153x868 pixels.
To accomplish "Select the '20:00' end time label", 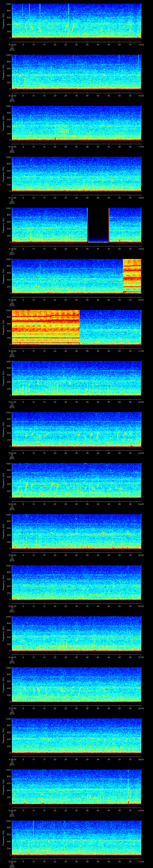I will click(141, 300).
